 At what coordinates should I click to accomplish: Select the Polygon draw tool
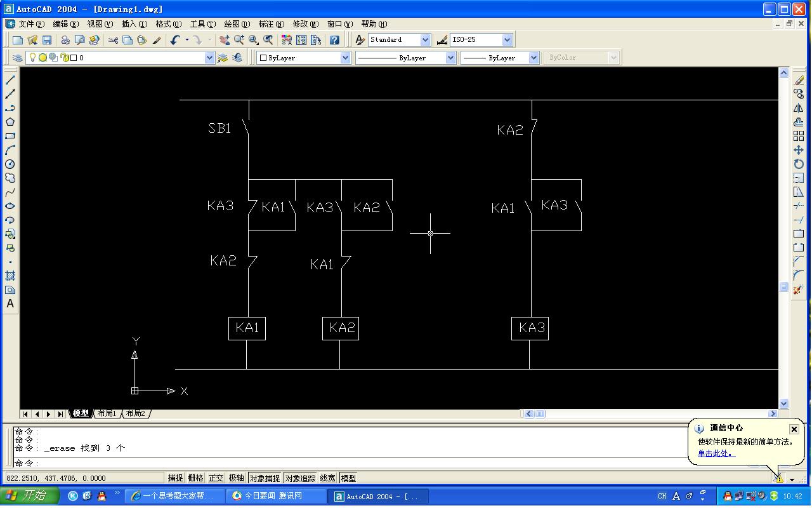tap(10, 122)
